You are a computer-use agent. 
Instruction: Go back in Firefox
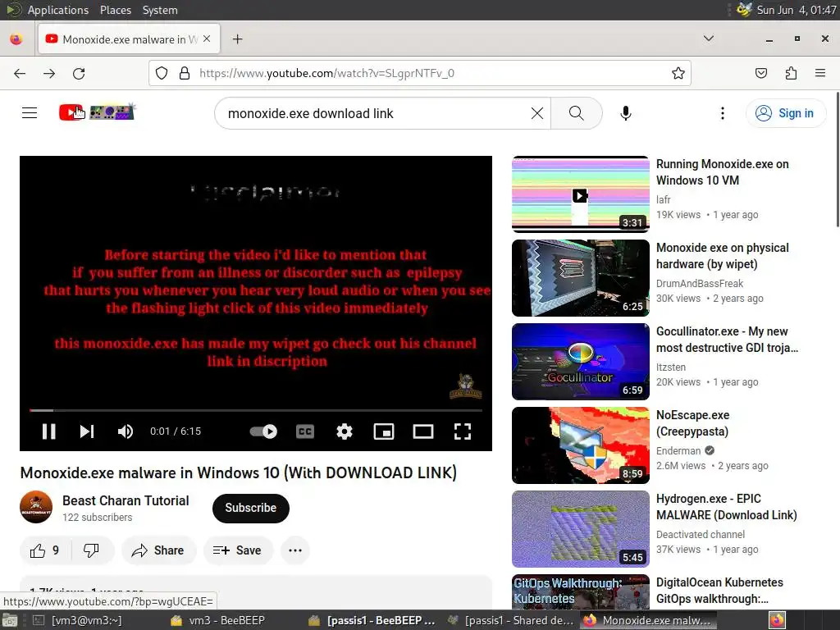pyautogui.click(x=20, y=73)
